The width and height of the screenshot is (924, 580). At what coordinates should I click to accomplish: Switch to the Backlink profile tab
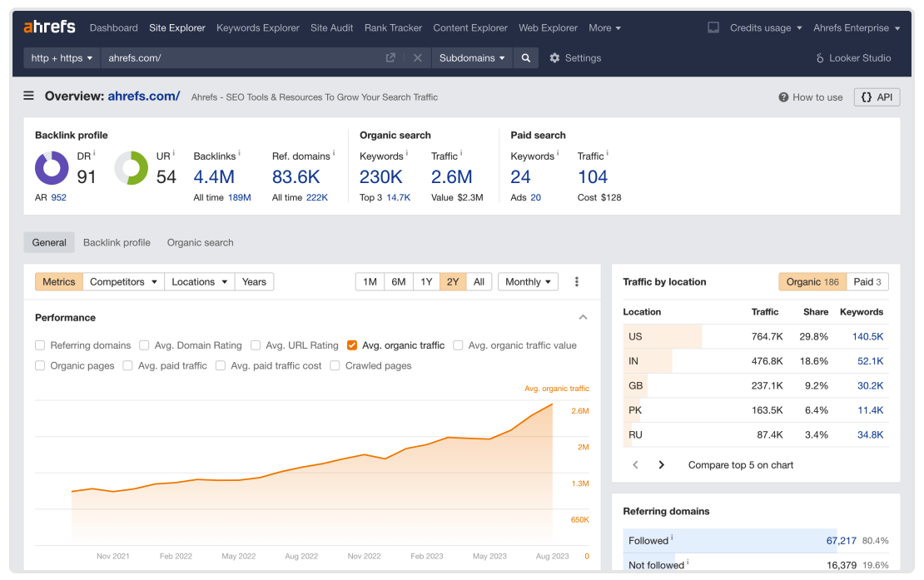[117, 243]
